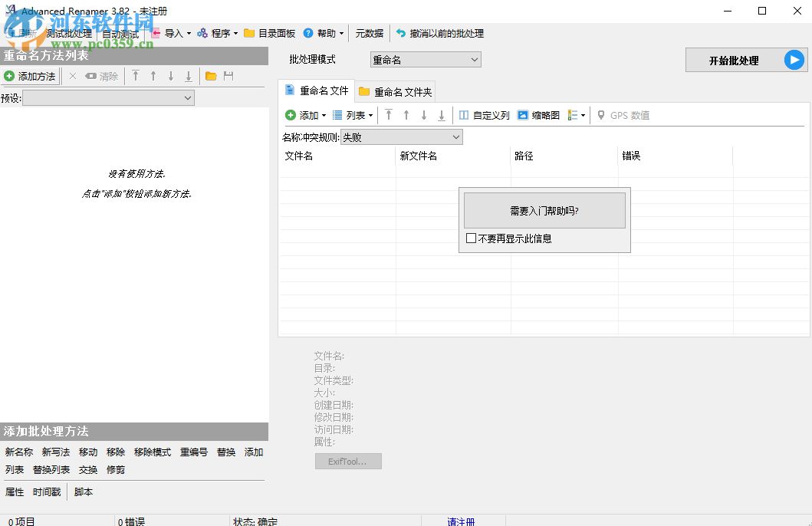Screen dimensions: 812x526
Task: Click the 开始批处理 start button
Action: click(735, 59)
